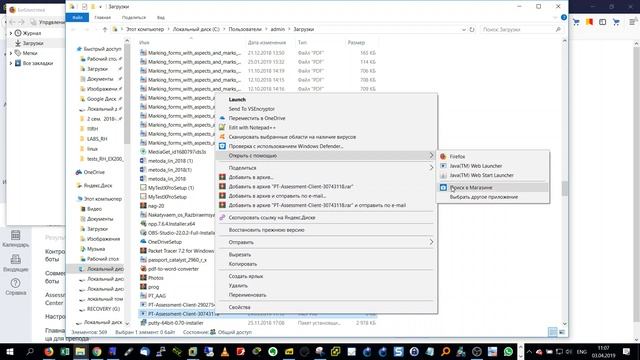Select the 'pdf-to-word-converter' file
The height and width of the screenshot is (360, 640).
(173, 269)
